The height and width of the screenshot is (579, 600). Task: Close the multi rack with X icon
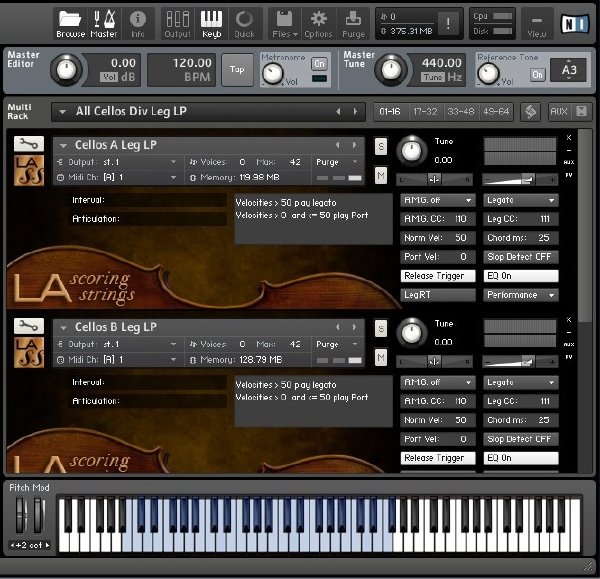(581, 111)
